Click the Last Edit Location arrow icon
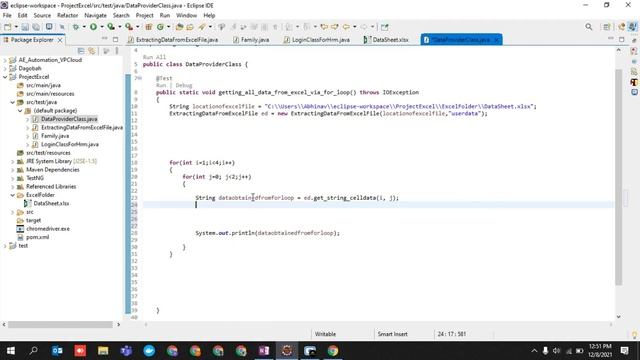The height and width of the screenshot is (360, 640). tap(324, 27)
